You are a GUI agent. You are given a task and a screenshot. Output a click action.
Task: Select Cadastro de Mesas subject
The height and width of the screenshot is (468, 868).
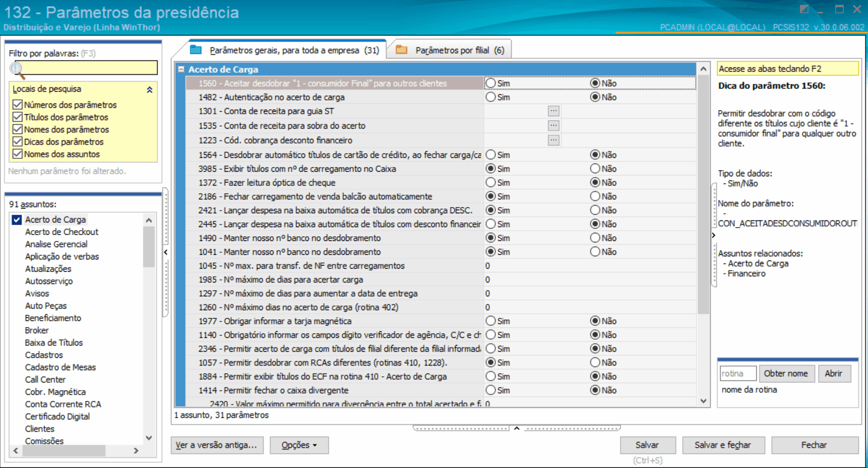(x=60, y=367)
